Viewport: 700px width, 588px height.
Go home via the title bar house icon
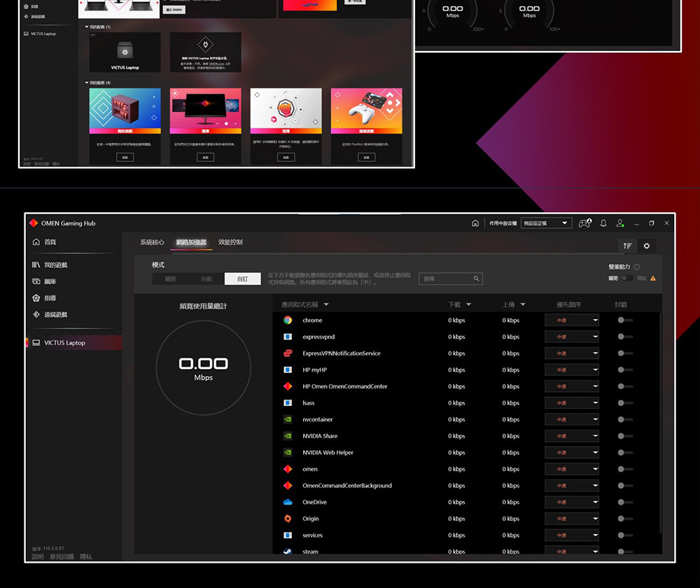coord(475,223)
